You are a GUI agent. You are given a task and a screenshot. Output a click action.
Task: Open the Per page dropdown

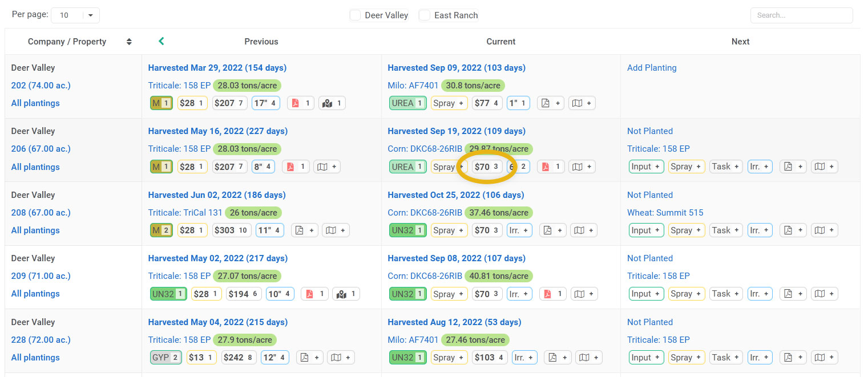point(75,15)
